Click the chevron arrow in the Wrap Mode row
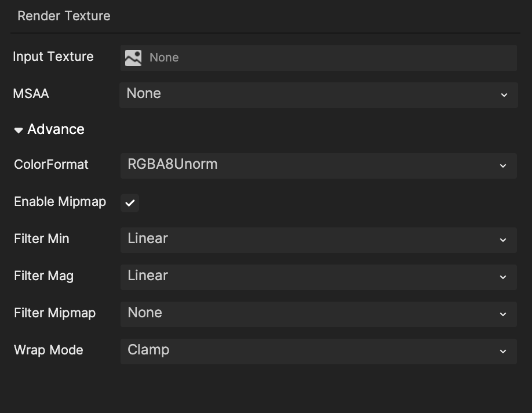 pyautogui.click(x=503, y=352)
